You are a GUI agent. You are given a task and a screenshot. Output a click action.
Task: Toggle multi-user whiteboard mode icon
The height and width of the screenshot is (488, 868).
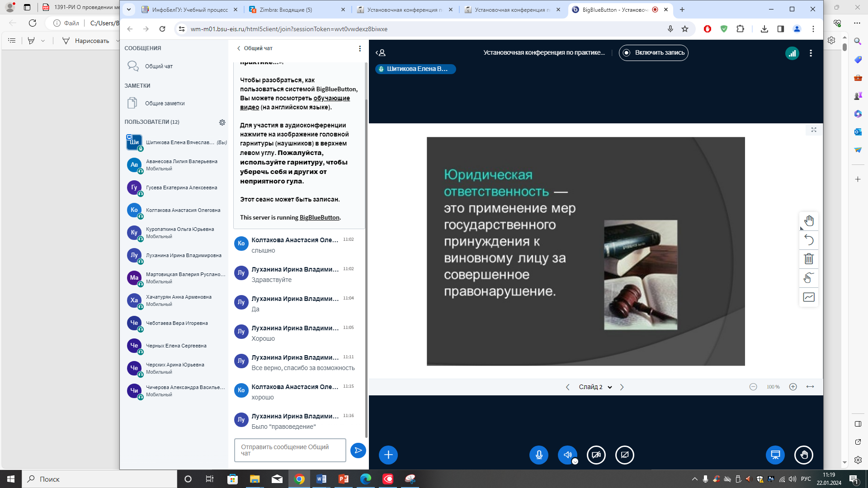[x=809, y=278]
